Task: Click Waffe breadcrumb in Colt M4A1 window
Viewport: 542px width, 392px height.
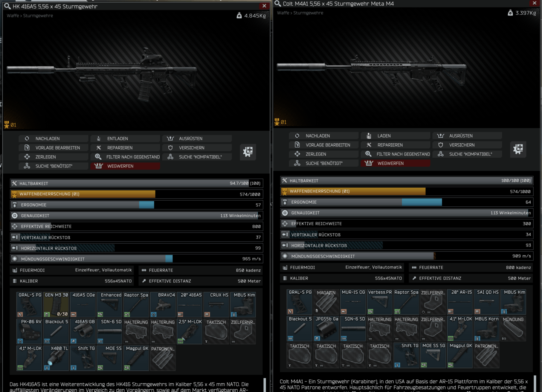Action: pos(283,13)
